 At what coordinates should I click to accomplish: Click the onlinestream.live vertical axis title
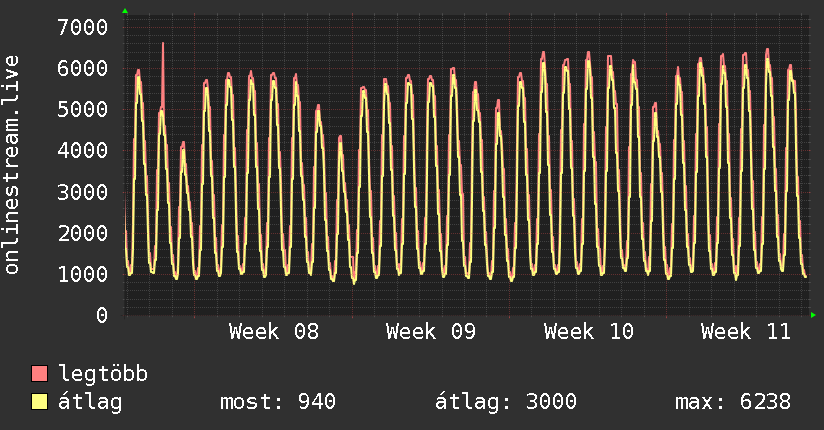pos(12,165)
